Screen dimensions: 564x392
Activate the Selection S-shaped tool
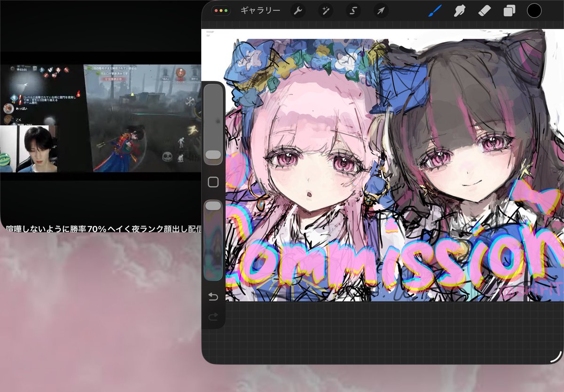[x=353, y=10]
